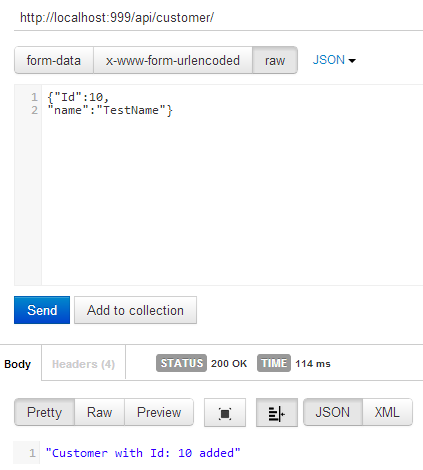
Task: Switch response view to Raw
Action: 99,412
